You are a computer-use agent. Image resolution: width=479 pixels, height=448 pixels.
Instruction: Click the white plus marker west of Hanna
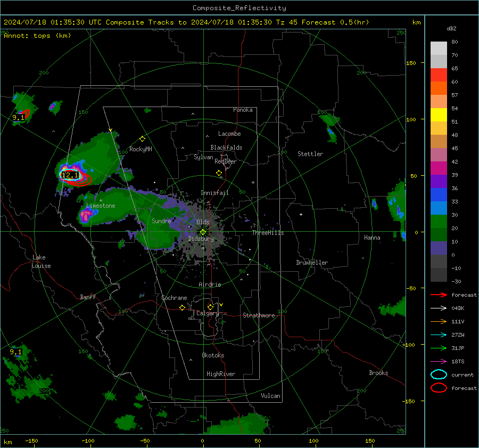301,214
